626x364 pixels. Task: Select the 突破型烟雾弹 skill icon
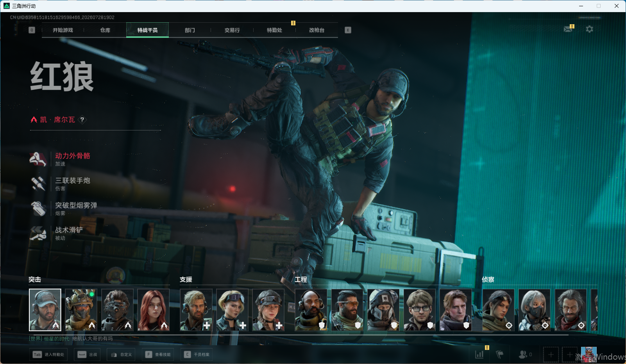(38, 208)
